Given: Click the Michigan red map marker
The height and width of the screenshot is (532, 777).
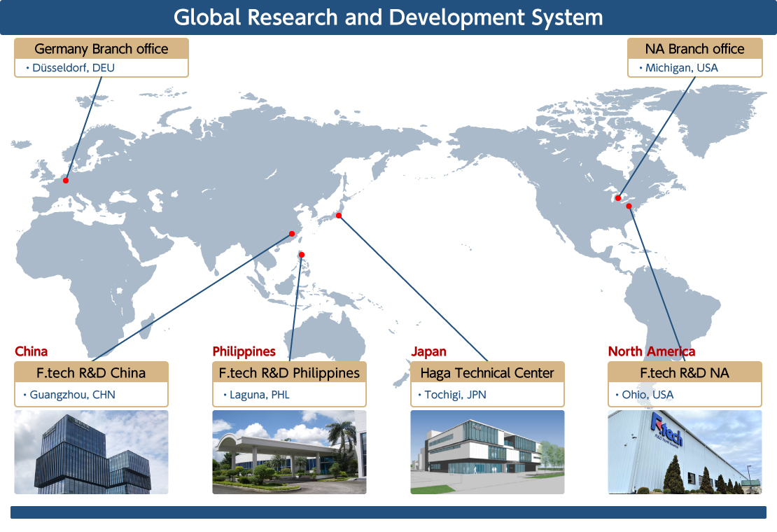Looking at the screenshot, I should tap(618, 198).
